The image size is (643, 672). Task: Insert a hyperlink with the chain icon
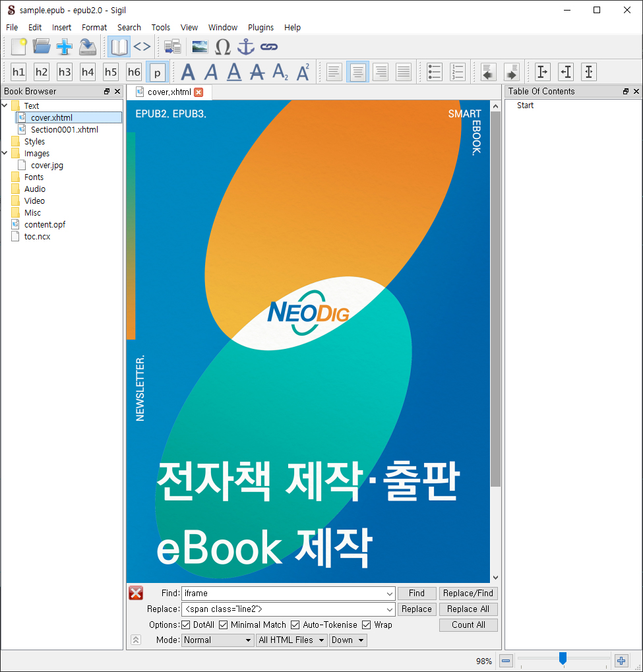269,47
